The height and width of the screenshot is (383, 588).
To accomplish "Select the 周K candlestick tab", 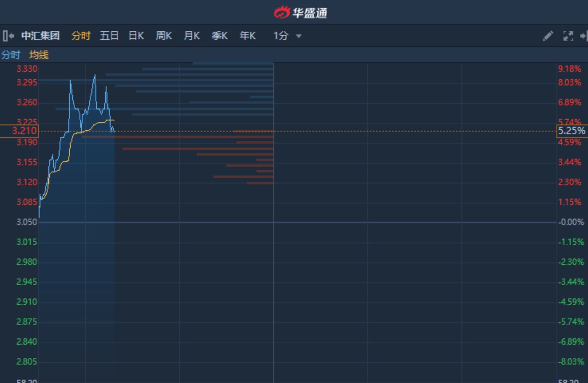I will (x=164, y=36).
